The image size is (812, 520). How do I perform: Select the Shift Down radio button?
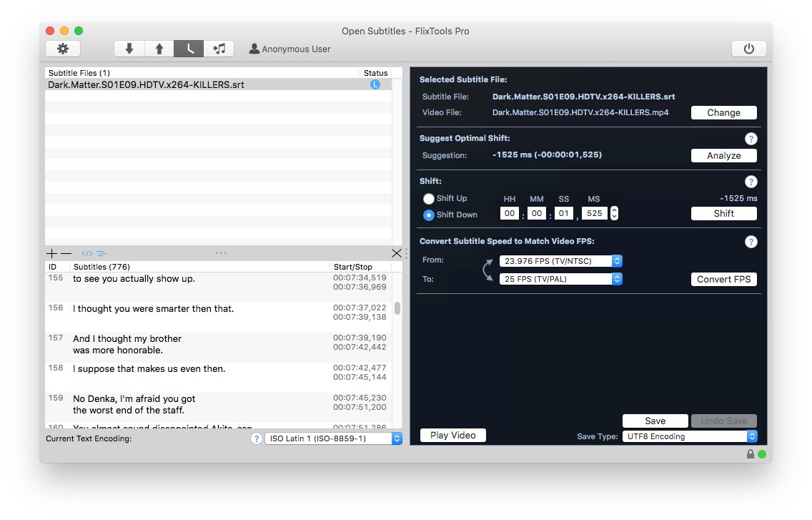pyautogui.click(x=428, y=215)
